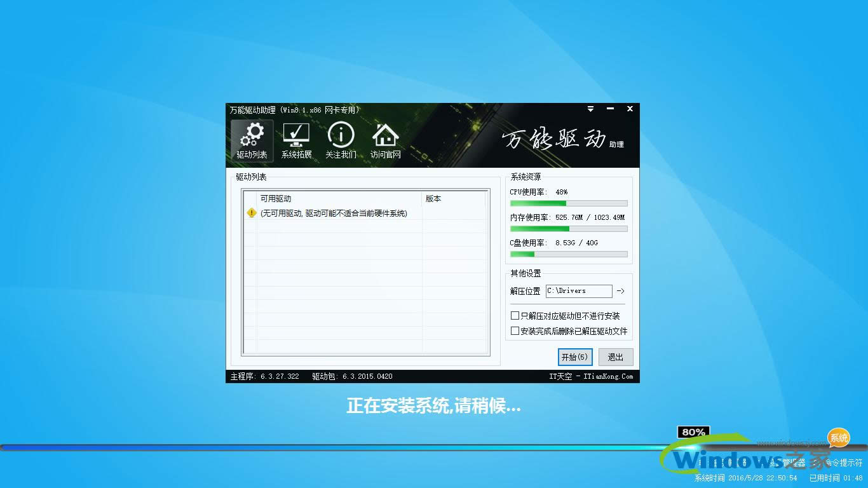The image size is (868, 488).
Task: Click orange 系统 bubble icon in tray
Action: tap(838, 438)
